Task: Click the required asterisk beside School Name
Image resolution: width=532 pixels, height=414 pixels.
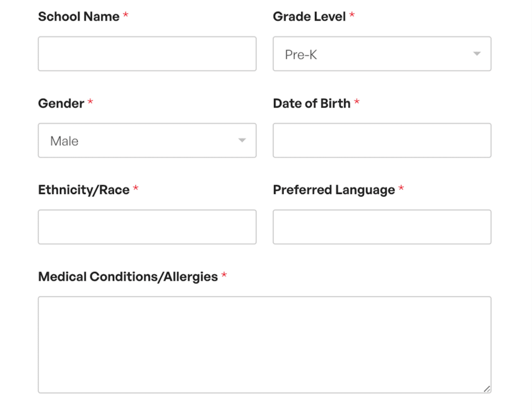Action: click(125, 15)
